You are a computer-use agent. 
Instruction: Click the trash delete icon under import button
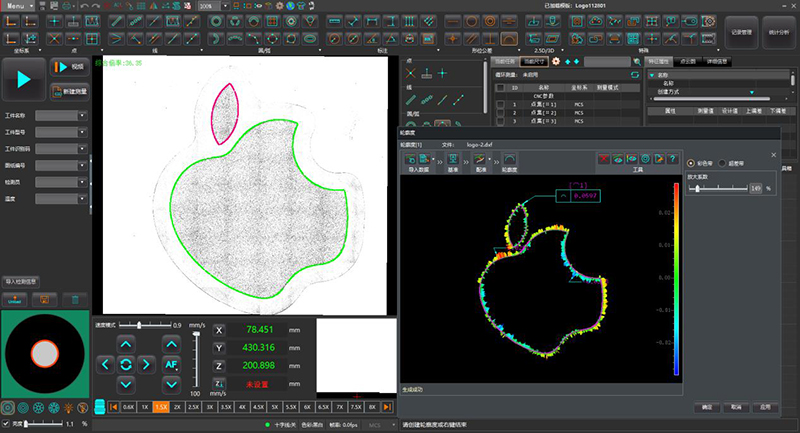click(75, 300)
